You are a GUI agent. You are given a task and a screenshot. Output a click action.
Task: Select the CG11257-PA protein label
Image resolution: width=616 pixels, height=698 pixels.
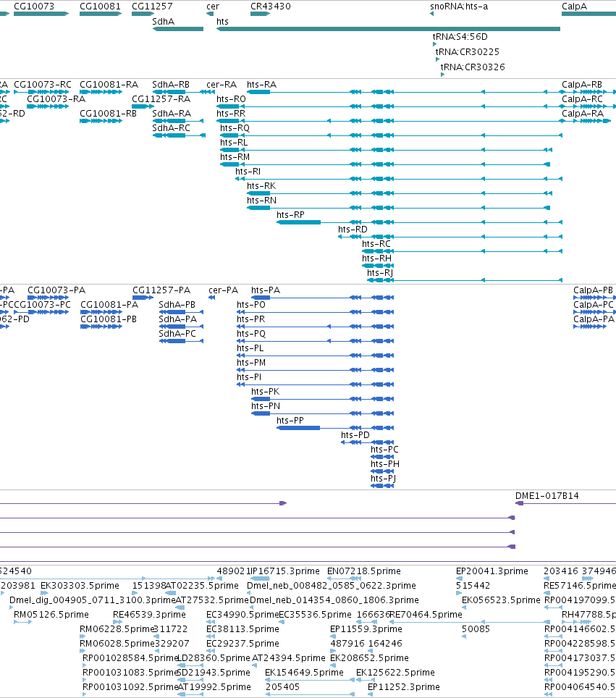pos(161,290)
